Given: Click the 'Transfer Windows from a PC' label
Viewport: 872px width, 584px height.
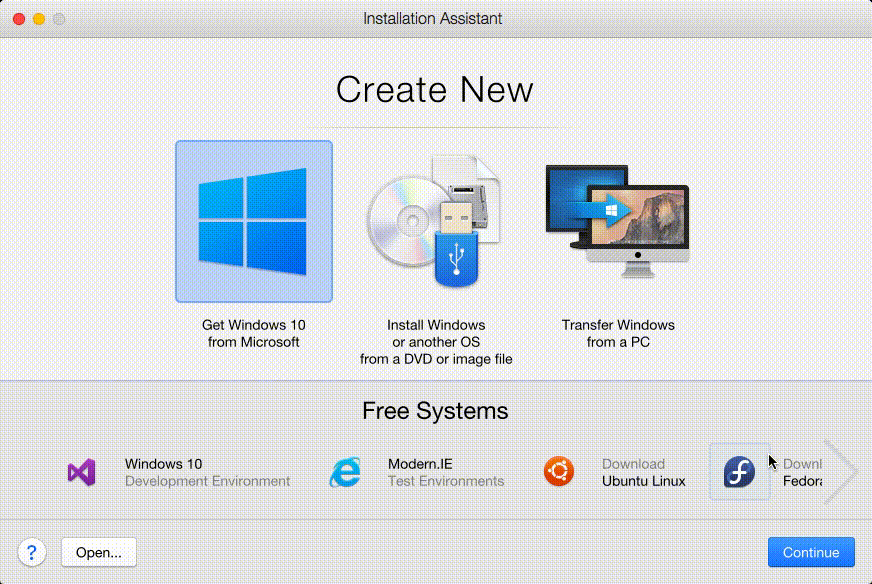Looking at the screenshot, I should click(618, 333).
